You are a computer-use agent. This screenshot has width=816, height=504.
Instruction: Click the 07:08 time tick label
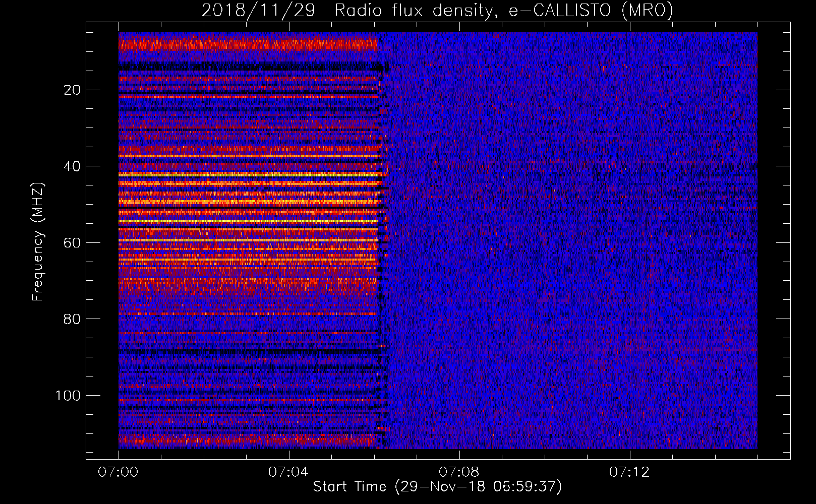coord(459,472)
